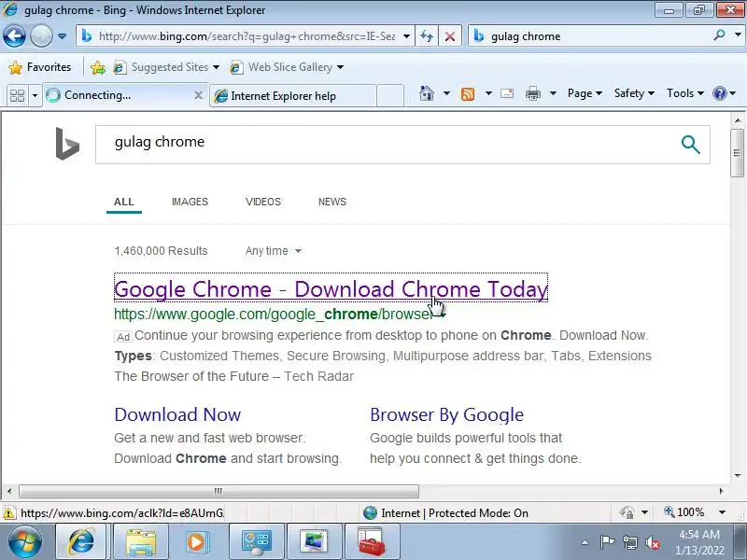Expand the Feeds dropdown arrow
747x560 pixels.
tap(488, 93)
